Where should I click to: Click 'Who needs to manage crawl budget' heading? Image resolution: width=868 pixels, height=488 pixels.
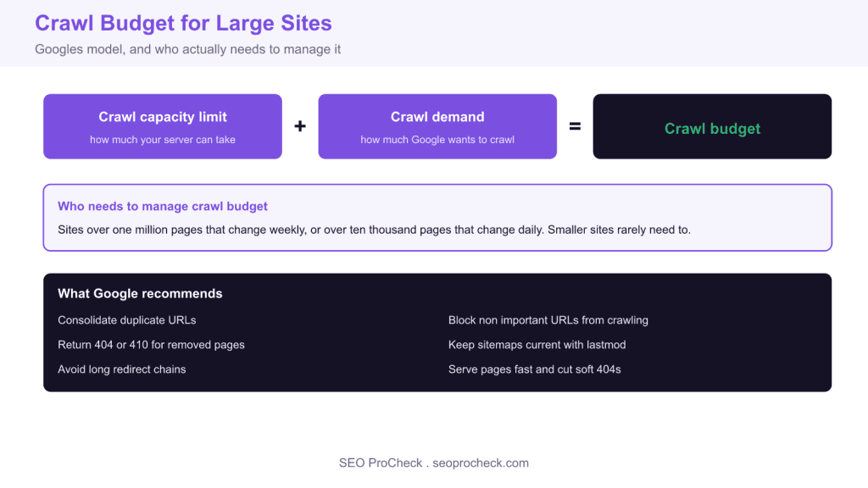(x=163, y=207)
